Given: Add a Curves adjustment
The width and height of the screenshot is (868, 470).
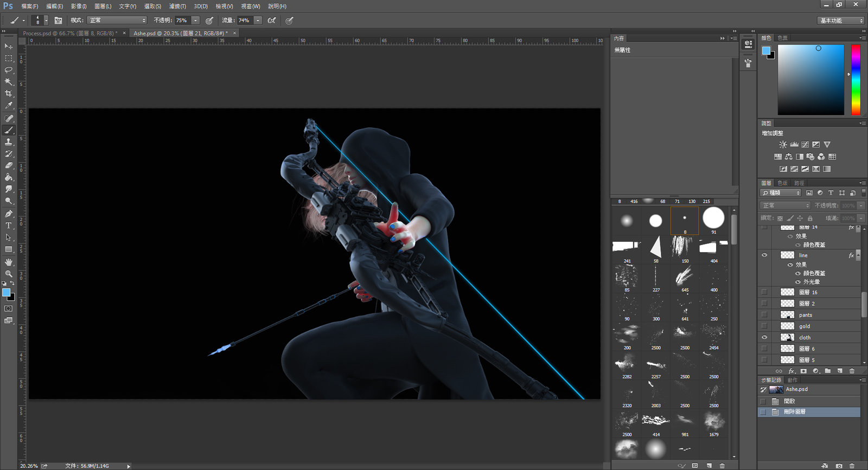Looking at the screenshot, I should pos(805,145).
